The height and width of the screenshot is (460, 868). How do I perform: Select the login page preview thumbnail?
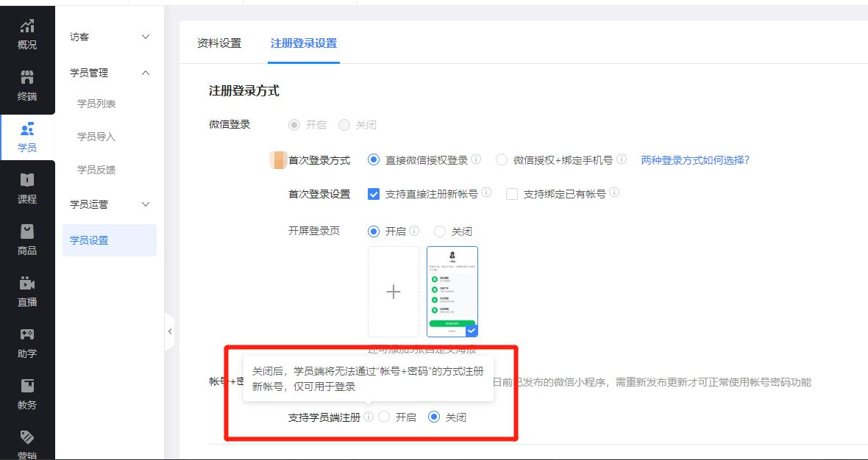pyautogui.click(x=452, y=292)
